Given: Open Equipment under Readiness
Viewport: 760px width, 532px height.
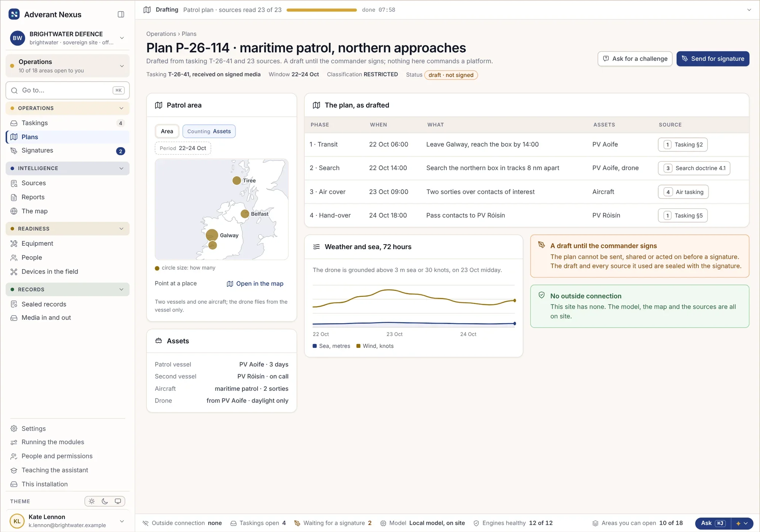Looking at the screenshot, I should point(67,243).
